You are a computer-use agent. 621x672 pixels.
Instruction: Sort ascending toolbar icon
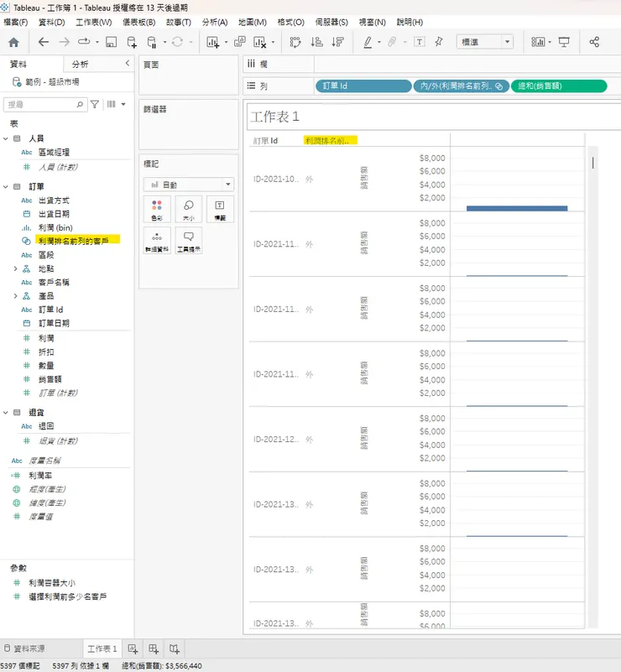pyautogui.click(x=316, y=42)
